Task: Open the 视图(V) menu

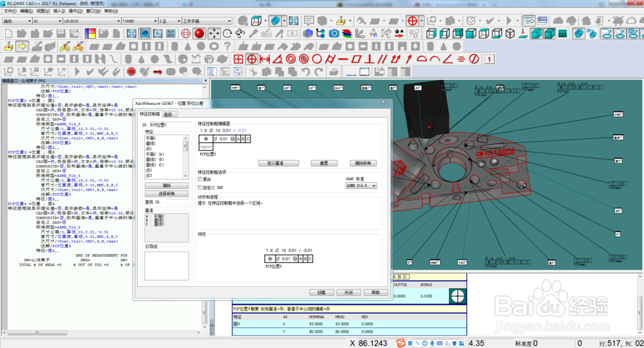Action: click(x=43, y=11)
